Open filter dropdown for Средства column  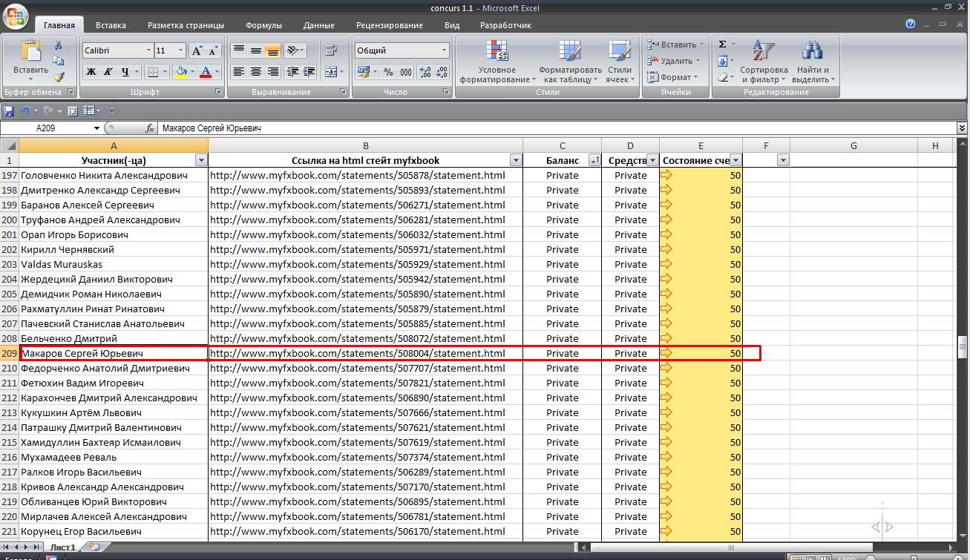click(x=652, y=160)
